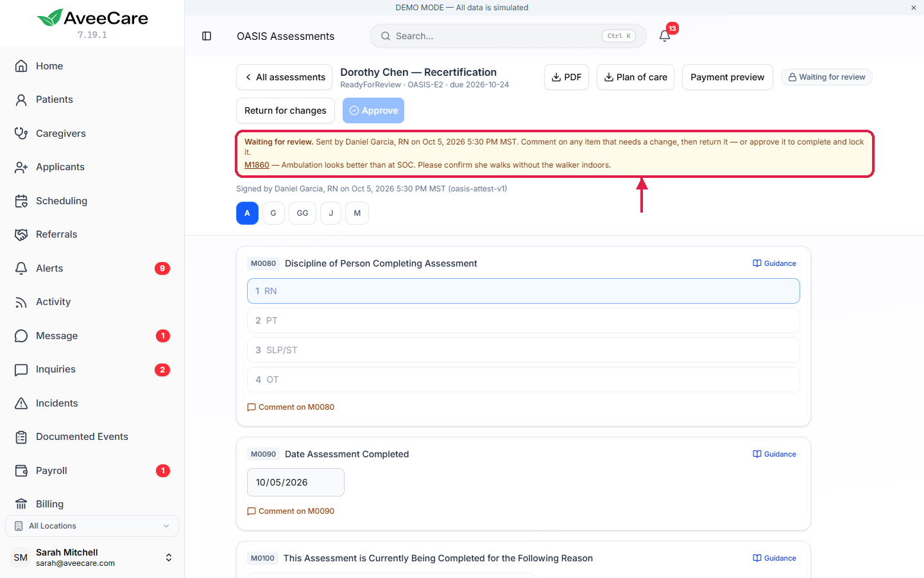Switch to section J tab

(331, 213)
